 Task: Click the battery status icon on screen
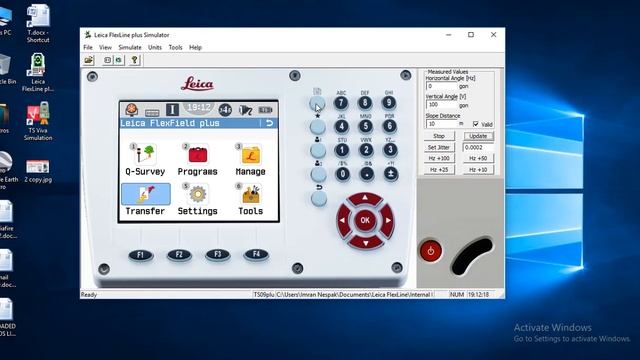(x=265, y=110)
